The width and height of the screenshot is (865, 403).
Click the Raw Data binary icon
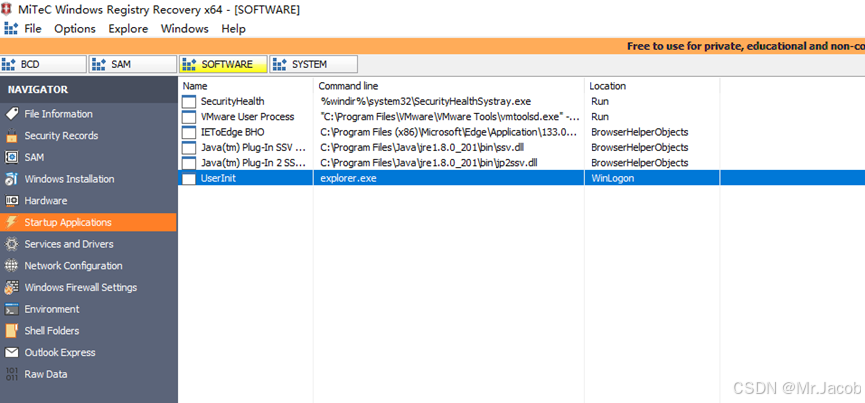12,374
